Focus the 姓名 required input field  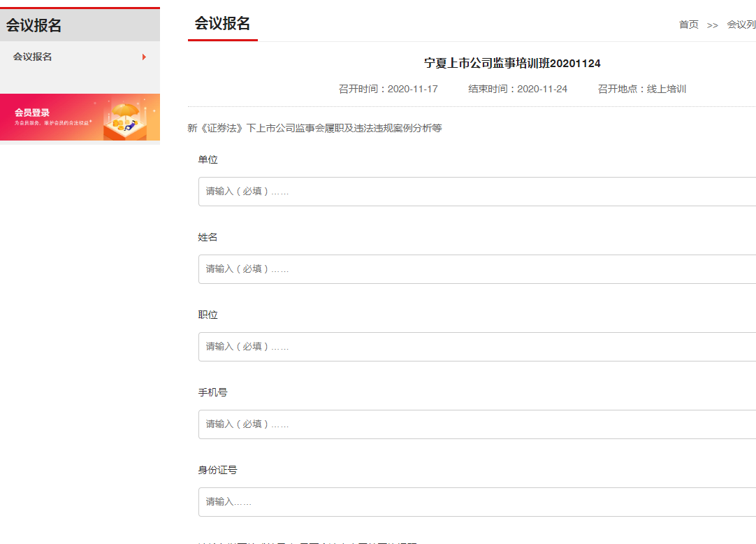pyautogui.click(x=475, y=269)
